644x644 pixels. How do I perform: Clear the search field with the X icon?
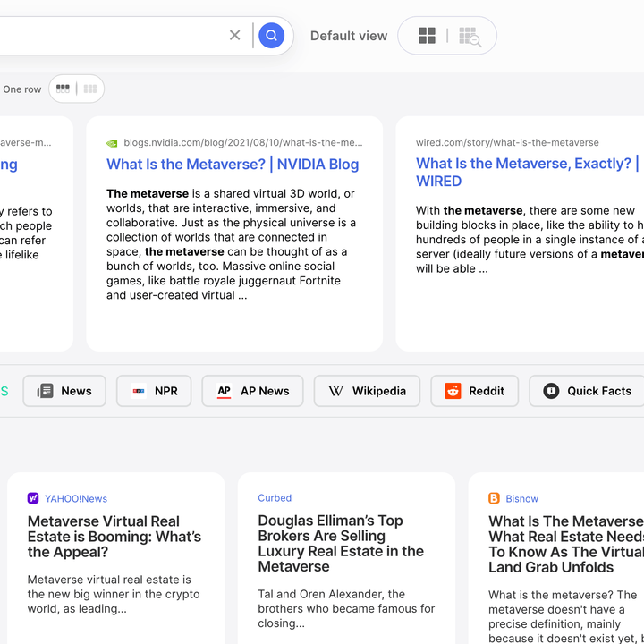(234, 35)
